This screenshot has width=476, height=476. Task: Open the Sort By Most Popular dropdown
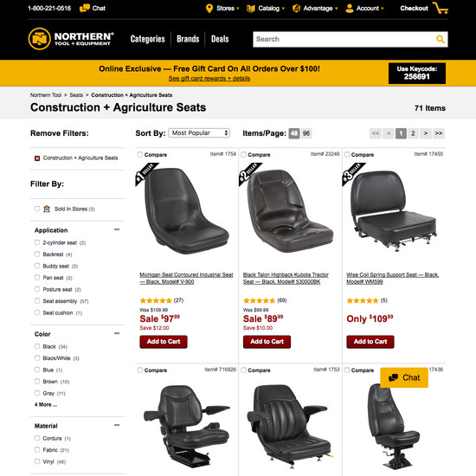click(x=199, y=133)
